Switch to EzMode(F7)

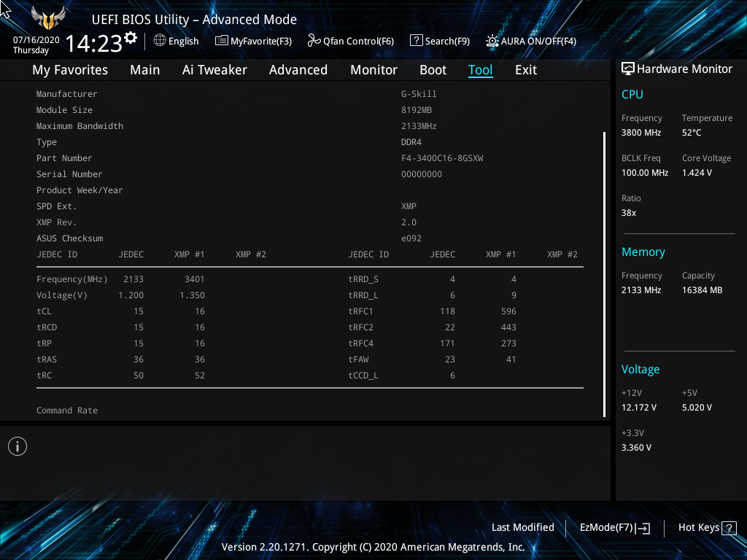click(x=614, y=528)
